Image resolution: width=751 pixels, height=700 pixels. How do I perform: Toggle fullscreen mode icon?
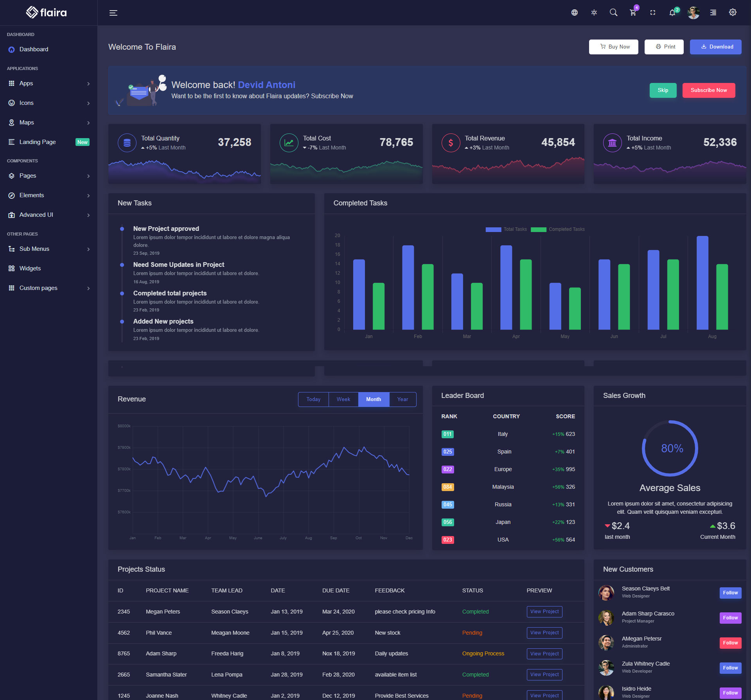point(652,13)
